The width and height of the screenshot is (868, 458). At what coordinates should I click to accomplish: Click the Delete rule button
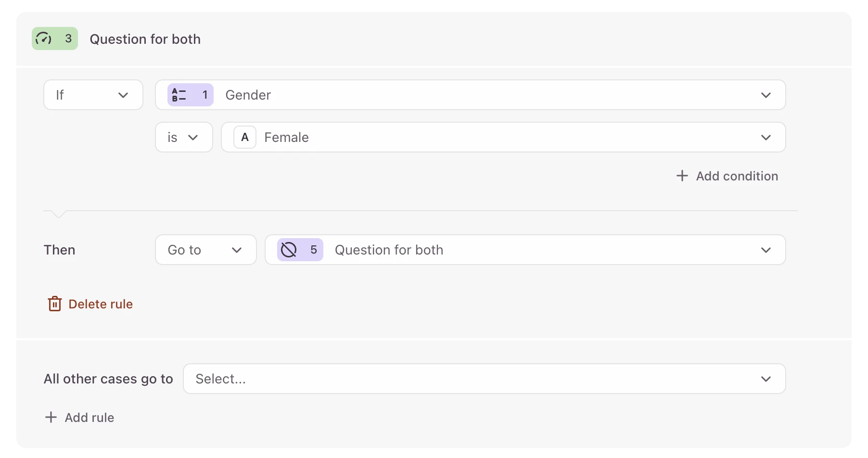(x=100, y=304)
